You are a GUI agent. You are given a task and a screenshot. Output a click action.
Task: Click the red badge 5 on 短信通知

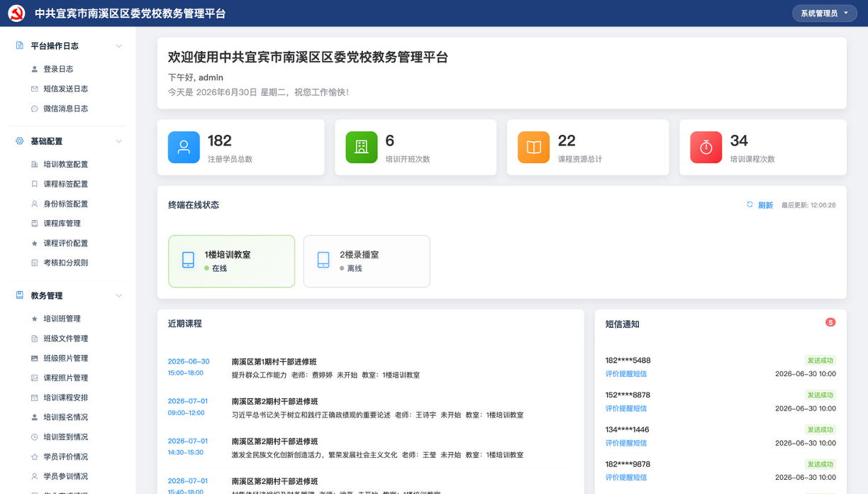(830, 322)
